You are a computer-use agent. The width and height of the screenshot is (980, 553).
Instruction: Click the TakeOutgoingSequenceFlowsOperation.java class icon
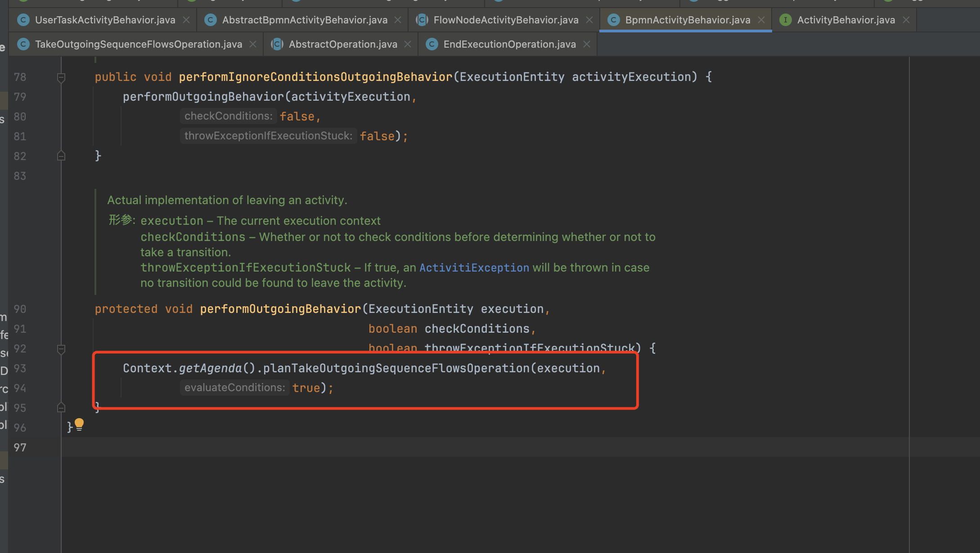coord(23,44)
